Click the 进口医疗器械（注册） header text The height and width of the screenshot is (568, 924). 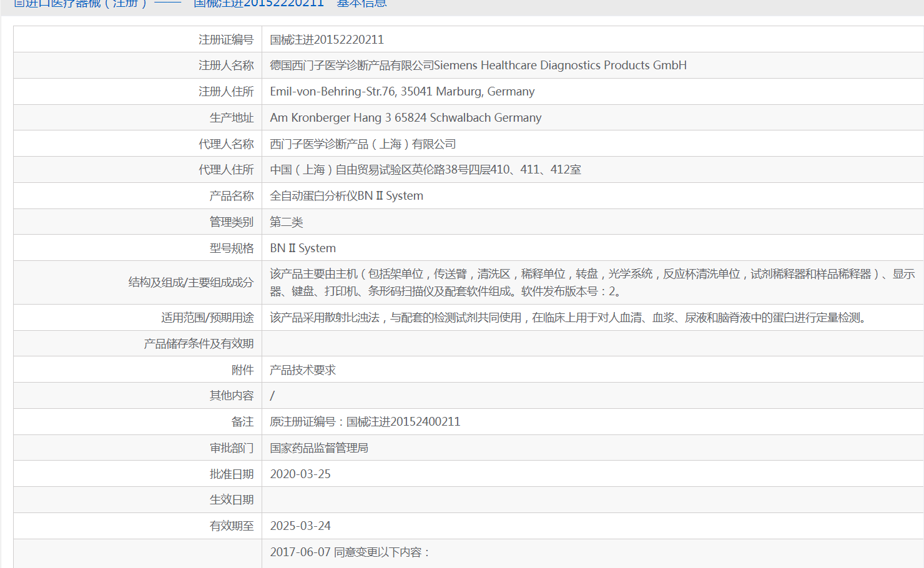(80, 4)
